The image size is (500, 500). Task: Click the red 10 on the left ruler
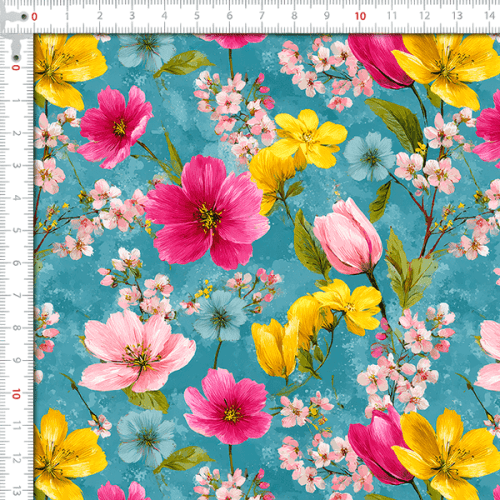(16, 394)
